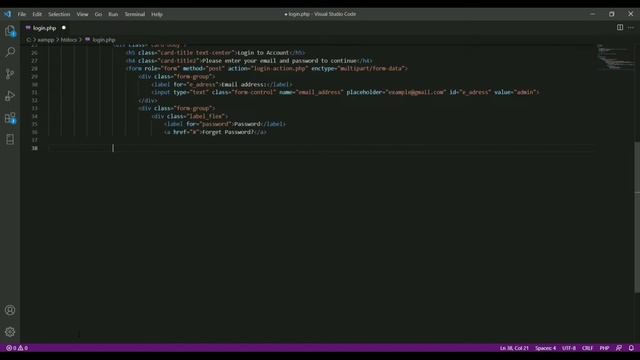Click the code minimap preview
The image size is (640, 360).
tap(616, 57)
